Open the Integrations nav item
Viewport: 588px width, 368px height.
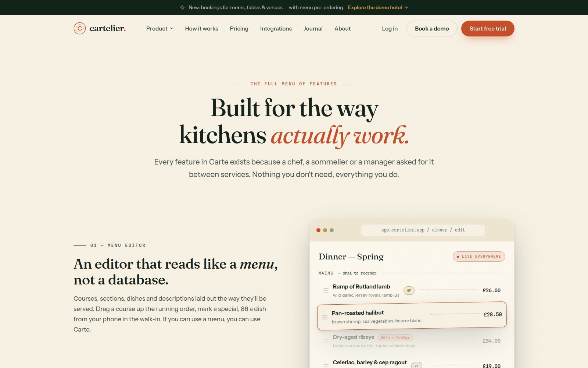pyautogui.click(x=276, y=28)
